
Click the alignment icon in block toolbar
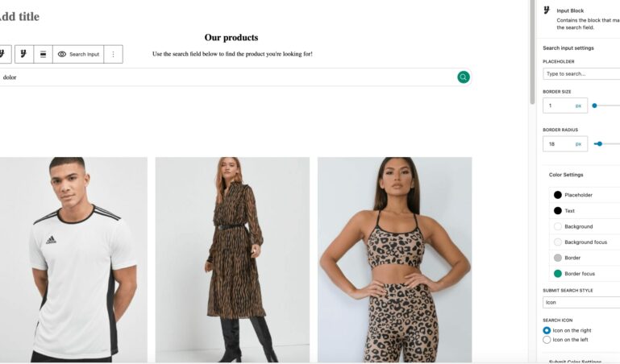point(43,54)
